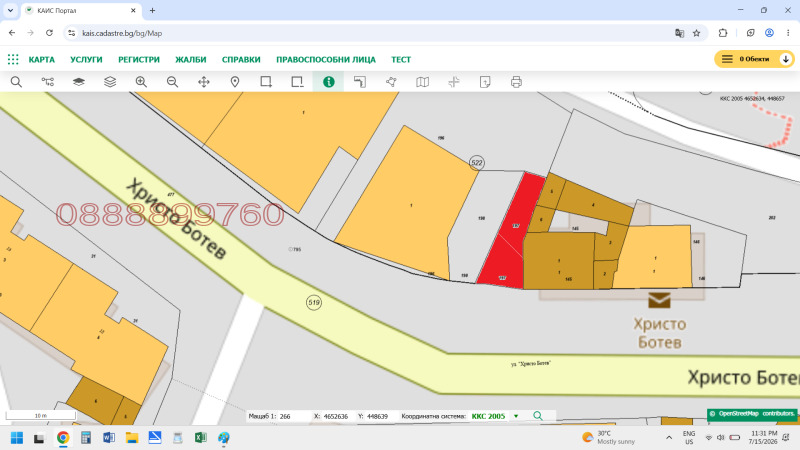Bookmark this page with star icon

coord(696,33)
